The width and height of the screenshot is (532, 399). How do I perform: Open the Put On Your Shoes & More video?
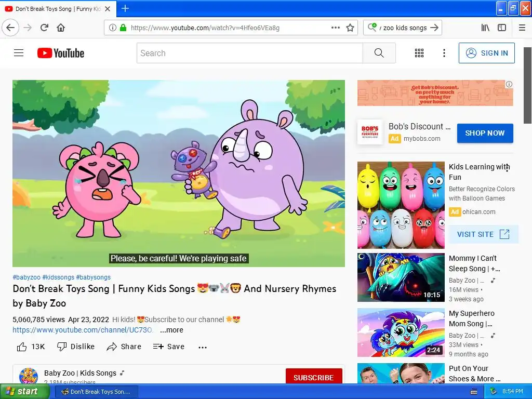tap(401, 373)
